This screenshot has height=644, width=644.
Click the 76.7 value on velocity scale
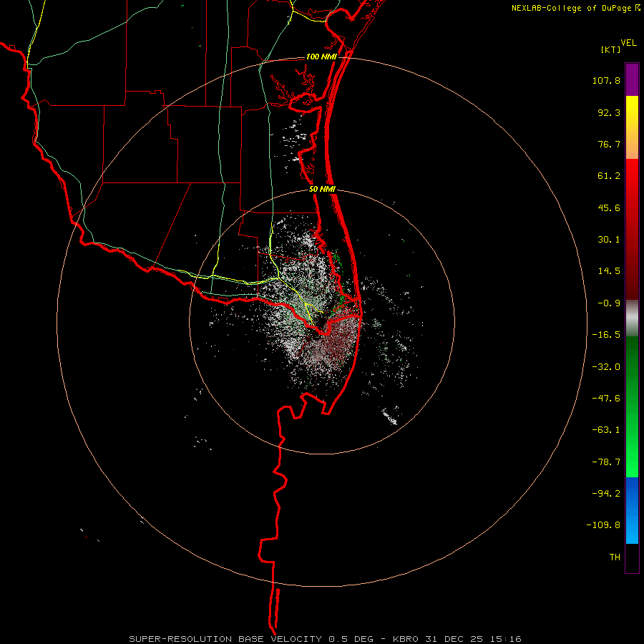tap(609, 144)
